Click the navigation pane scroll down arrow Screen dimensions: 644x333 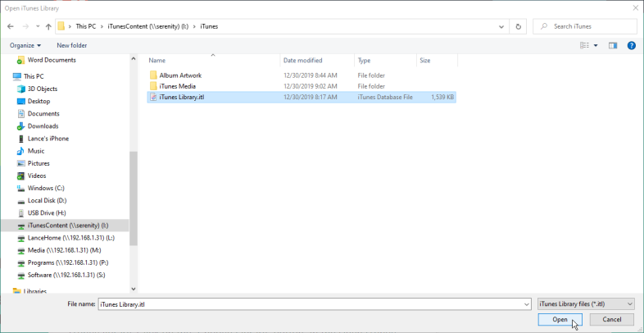coord(133,289)
